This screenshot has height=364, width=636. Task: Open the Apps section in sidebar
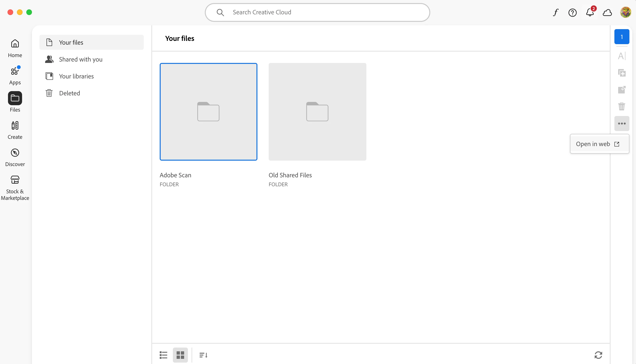click(x=15, y=76)
